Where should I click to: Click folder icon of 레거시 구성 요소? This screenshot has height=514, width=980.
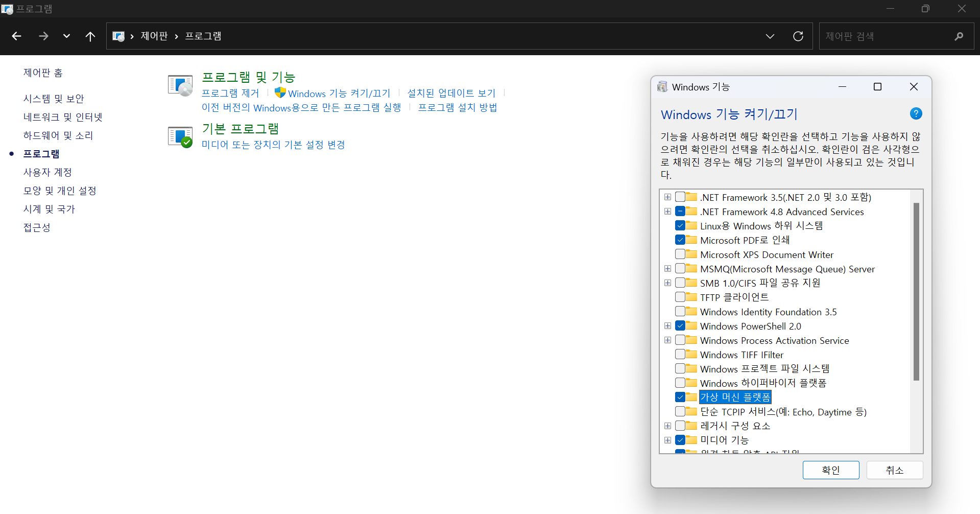(692, 425)
